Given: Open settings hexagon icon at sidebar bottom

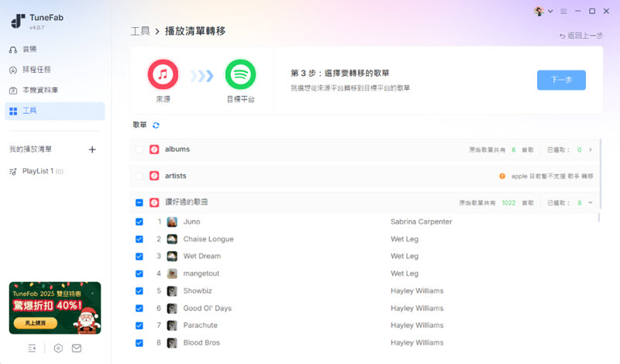Looking at the screenshot, I should coord(58,349).
